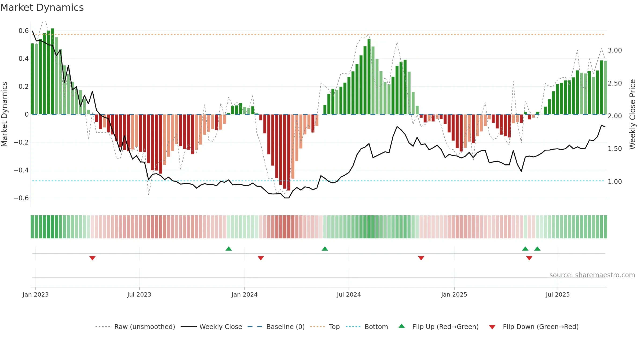Click the −0.6 left axis tick label
The height and width of the screenshot is (362, 644).
(x=21, y=198)
